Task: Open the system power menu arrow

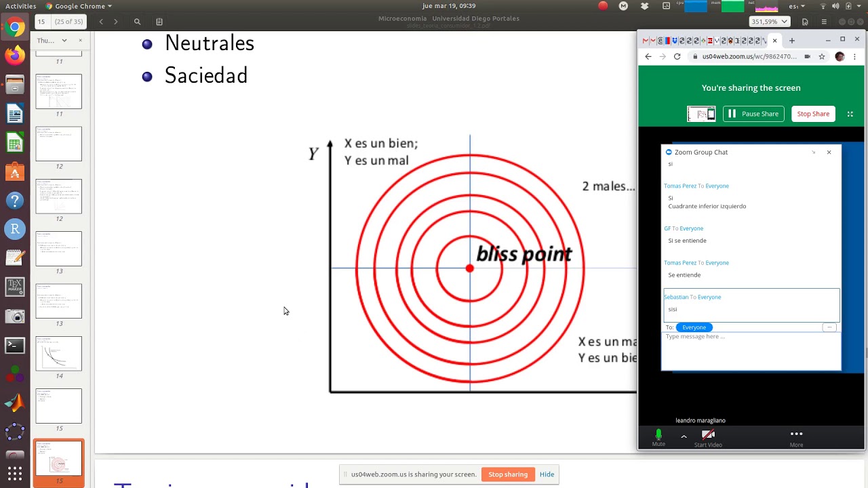Action: [x=859, y=6]
